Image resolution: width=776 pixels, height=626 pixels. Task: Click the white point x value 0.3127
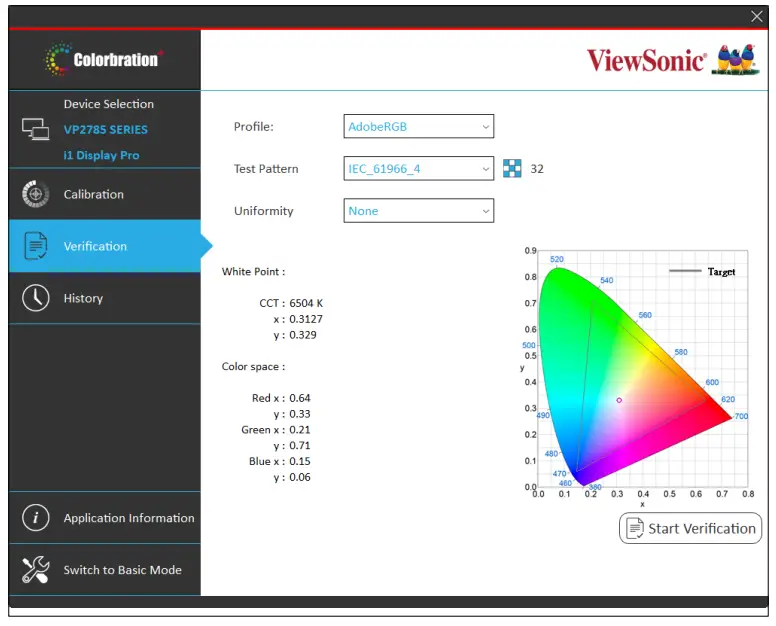(x=306, y=319)
